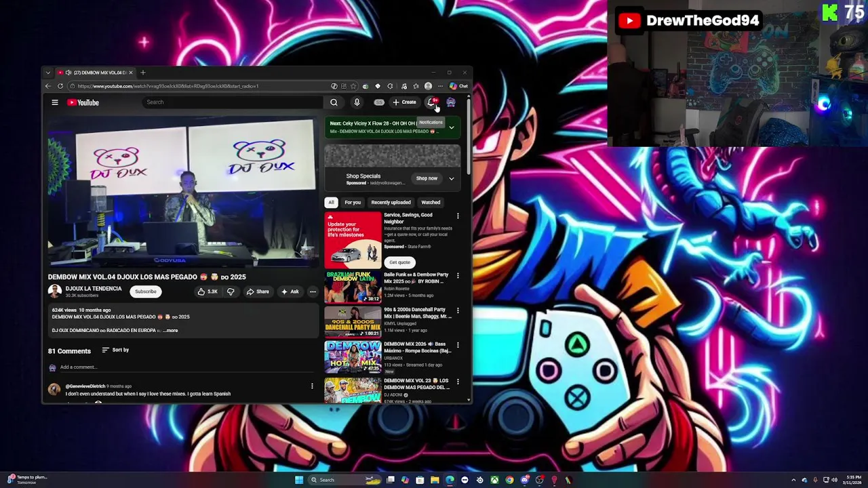Image resolution: width=868 pixels, height=488 pixels.
Task: Select the DEMBOW MIX VOL.04 browser tab
Action: (96, 73)
